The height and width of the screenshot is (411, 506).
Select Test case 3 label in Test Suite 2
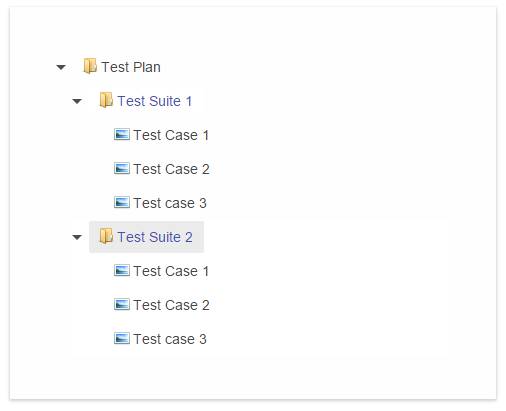(170, 339)
